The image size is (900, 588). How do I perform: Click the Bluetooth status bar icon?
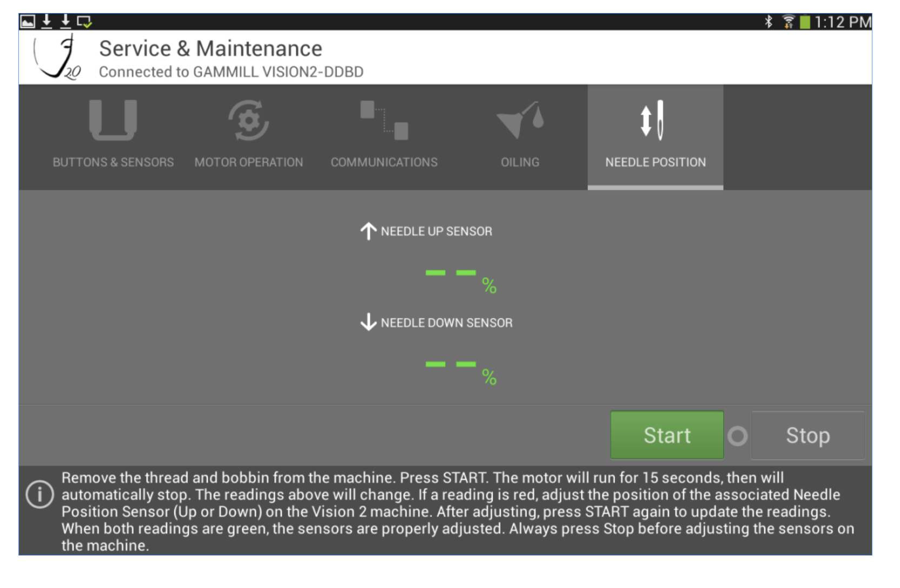click(x=769, y=21)
